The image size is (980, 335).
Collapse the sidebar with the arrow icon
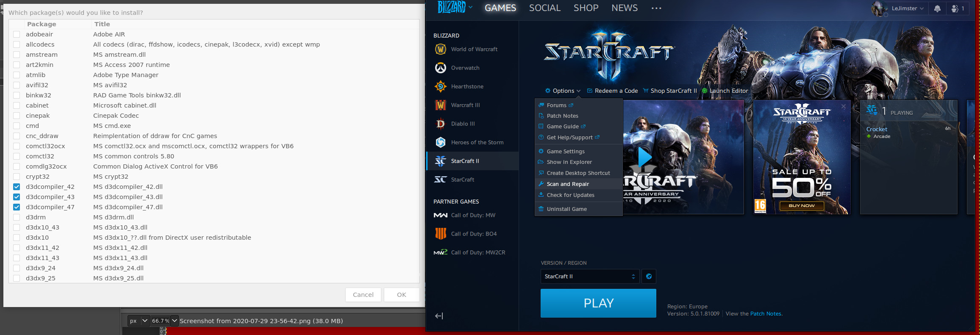tap(439, 316)
